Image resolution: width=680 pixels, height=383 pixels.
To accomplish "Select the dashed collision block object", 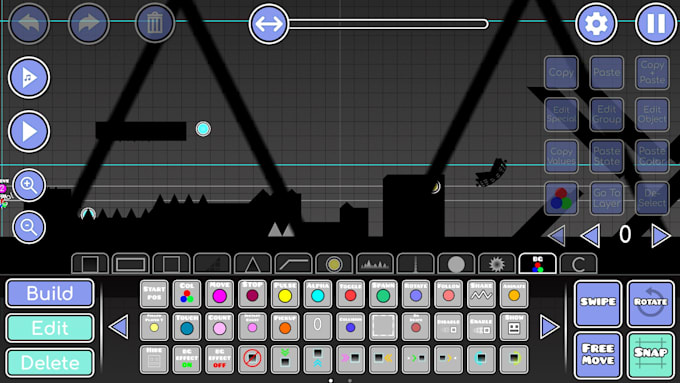I will 383,326.
